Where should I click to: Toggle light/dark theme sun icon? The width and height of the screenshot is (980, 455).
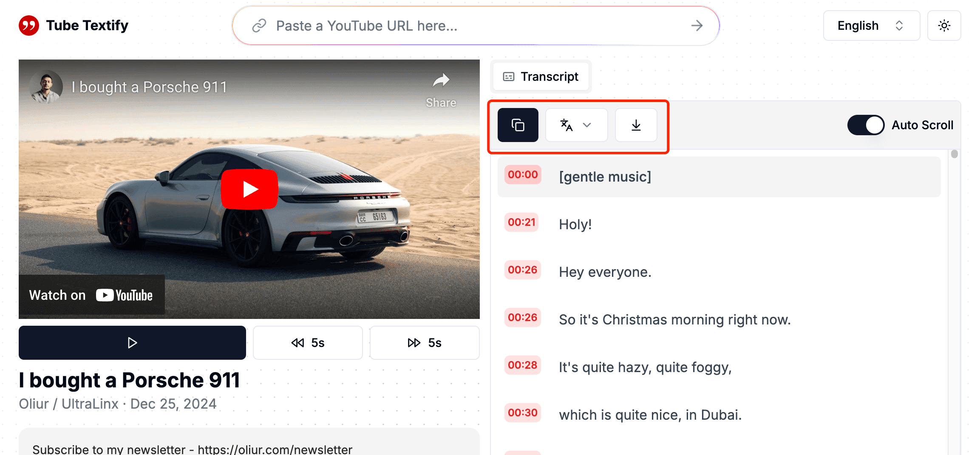pos(944,26)
